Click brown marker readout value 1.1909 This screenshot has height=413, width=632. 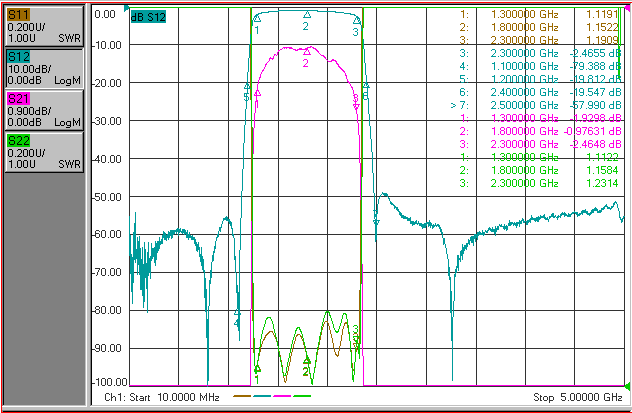[601, 41]
